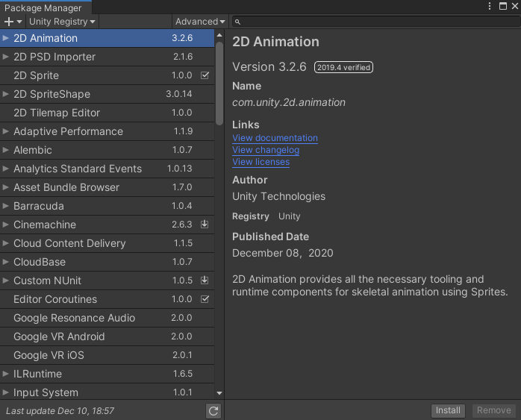Click scroll-down arrow of package list

tap(219, 393)
